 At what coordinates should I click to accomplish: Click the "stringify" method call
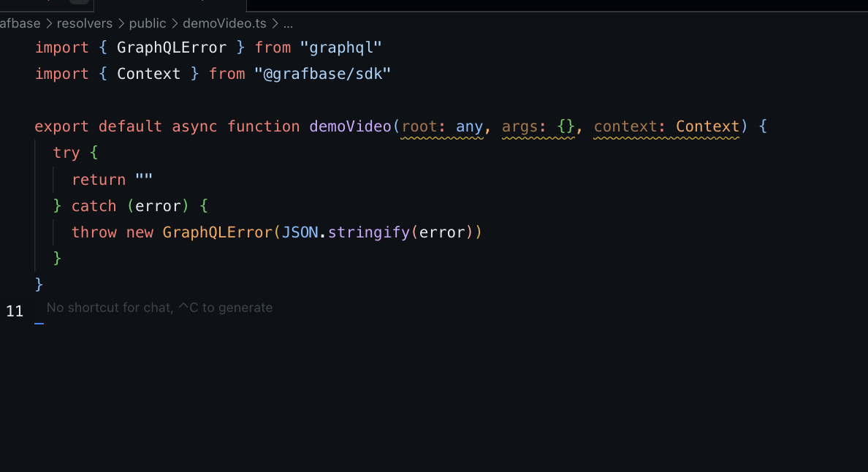coord(369,232)
